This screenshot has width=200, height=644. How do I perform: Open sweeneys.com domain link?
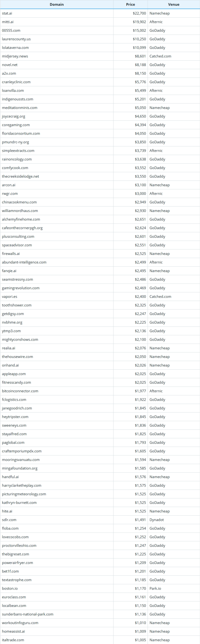tap(14, 425)
